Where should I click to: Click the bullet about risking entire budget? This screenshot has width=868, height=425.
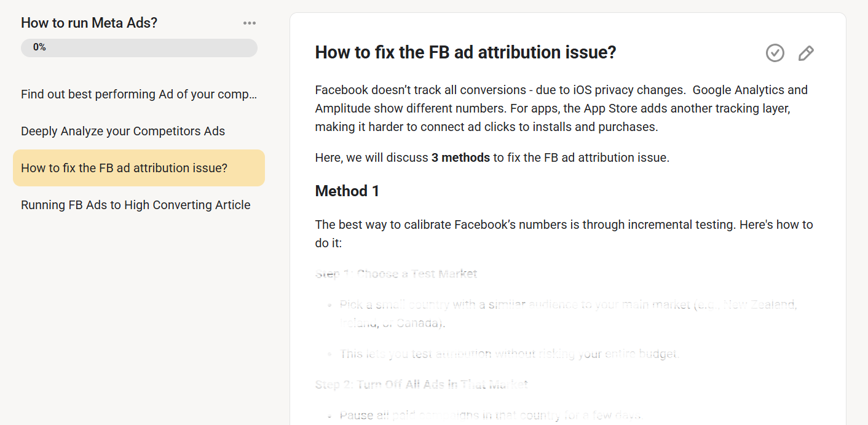510,354
